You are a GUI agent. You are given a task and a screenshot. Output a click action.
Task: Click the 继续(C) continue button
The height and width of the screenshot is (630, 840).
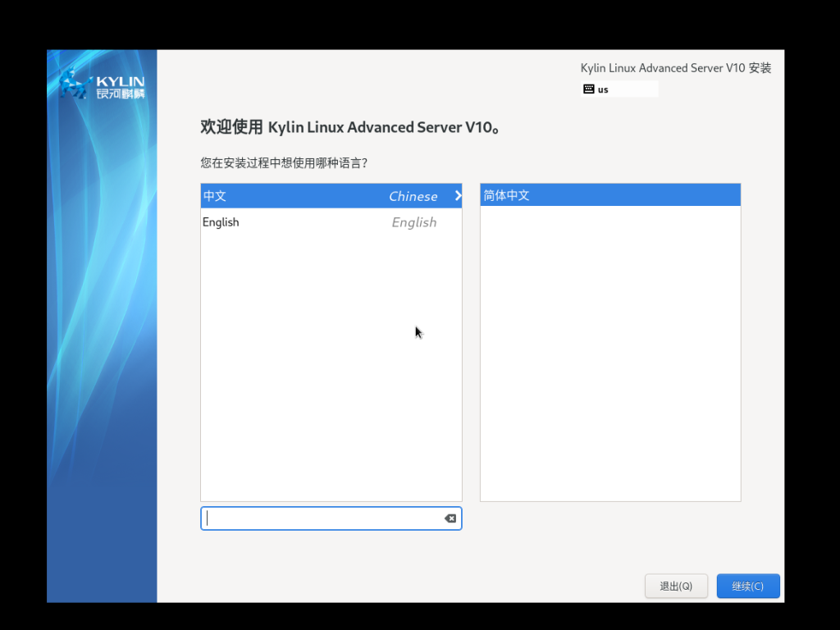(x=748, y=586)
